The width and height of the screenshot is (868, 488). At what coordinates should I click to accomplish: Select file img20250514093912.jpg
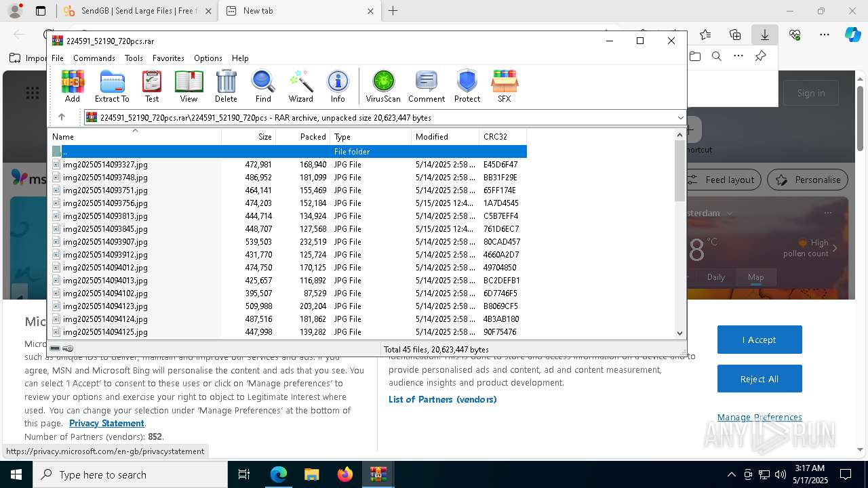(288, 255)
